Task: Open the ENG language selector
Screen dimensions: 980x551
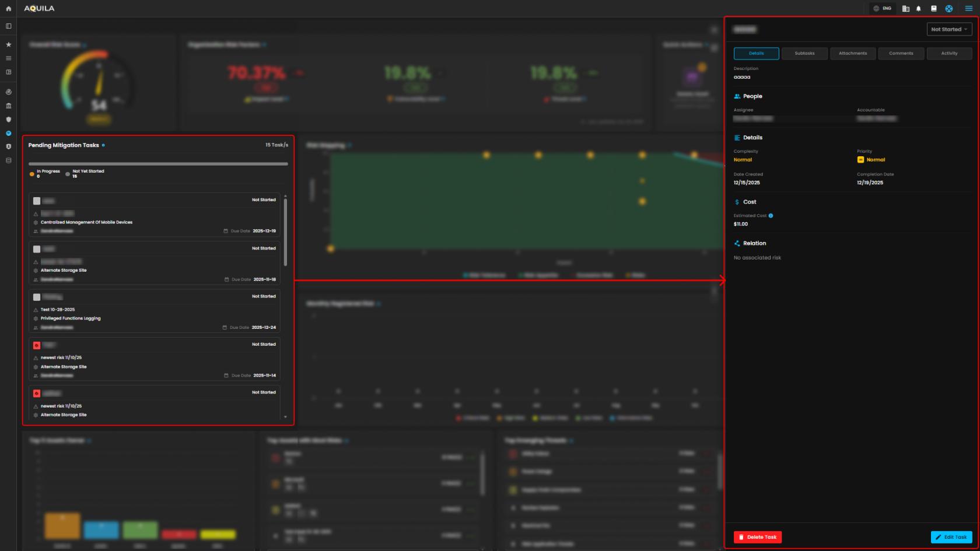Action: [x=882, y=9]
